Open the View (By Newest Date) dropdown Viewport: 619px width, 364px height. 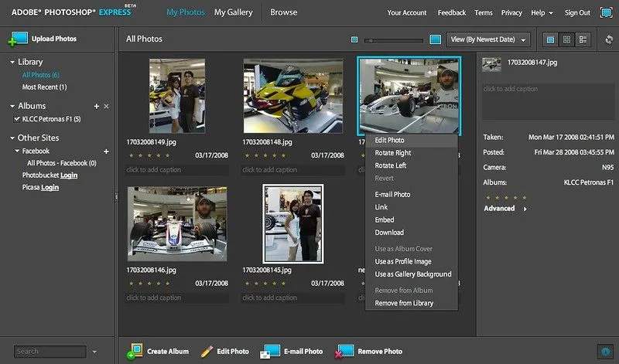488,39
